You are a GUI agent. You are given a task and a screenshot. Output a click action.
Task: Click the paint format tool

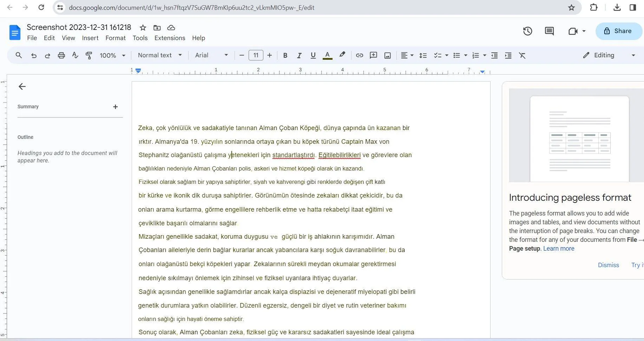(x=89, y=55)
